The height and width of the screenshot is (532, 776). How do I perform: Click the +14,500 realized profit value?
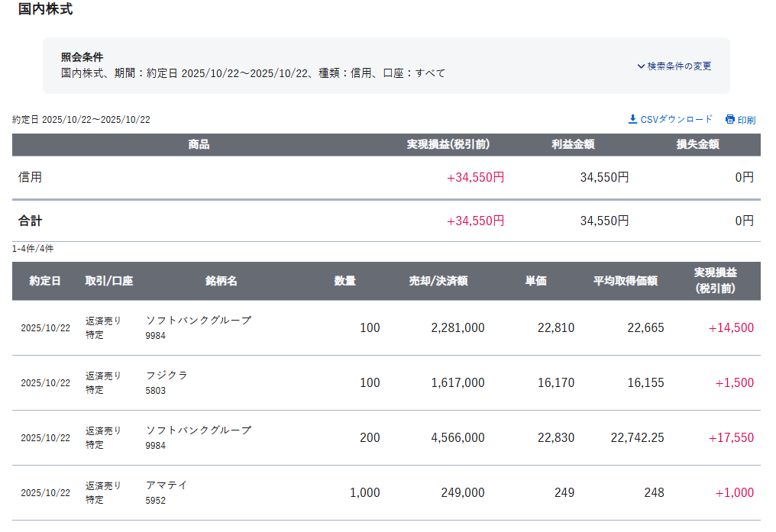click(731, 328)
